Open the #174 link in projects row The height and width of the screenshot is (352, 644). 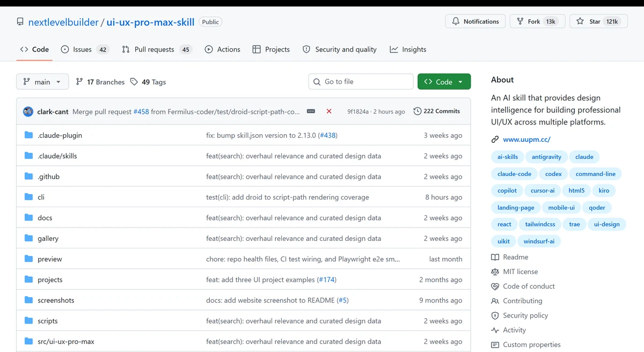point(326,280)
